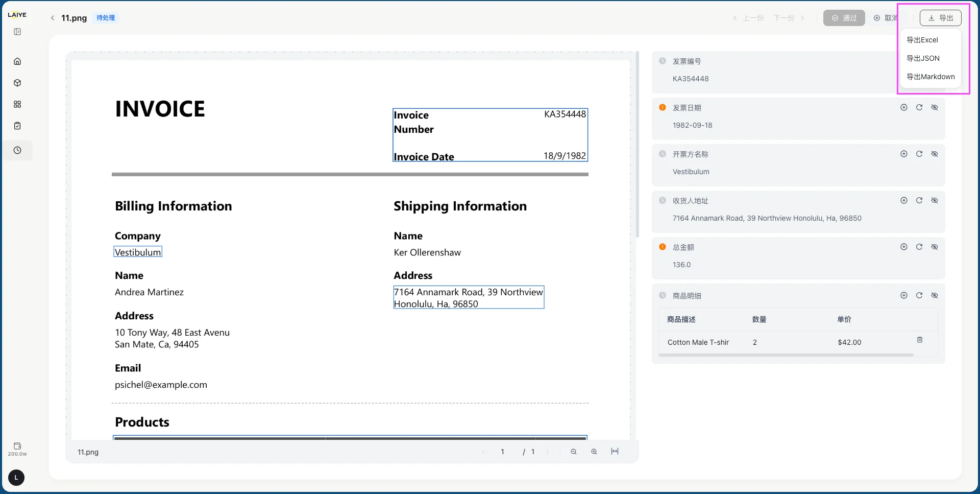Click highlighted shipping address box in invoice
This screenshot has height=494, width=980.
click(469, 297)
